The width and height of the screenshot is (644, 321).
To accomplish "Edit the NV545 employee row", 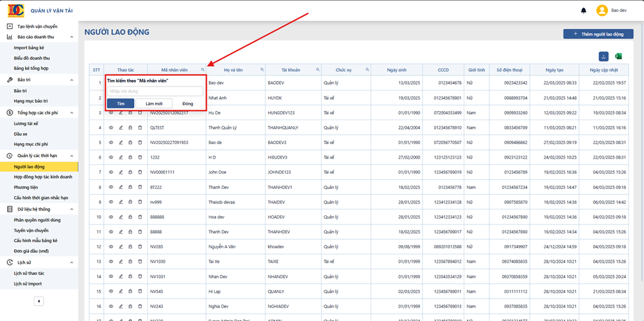I will click(x=121, y=291).
